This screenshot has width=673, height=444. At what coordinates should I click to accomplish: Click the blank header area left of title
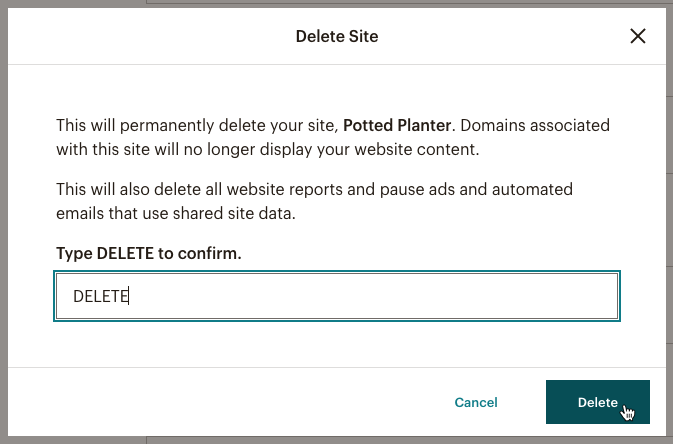[150, 36]
